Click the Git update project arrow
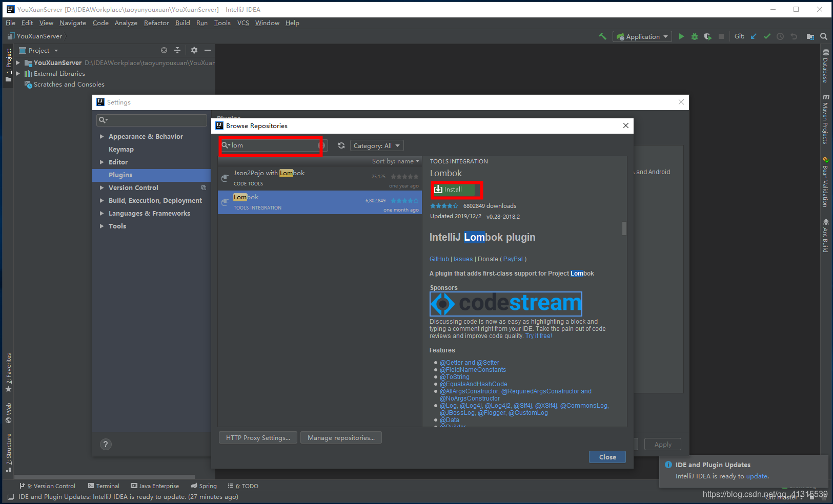 point(754,36)
